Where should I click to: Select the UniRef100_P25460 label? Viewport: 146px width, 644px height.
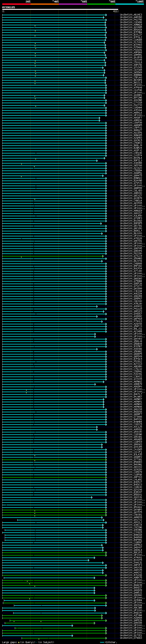[x=131, y=48]
